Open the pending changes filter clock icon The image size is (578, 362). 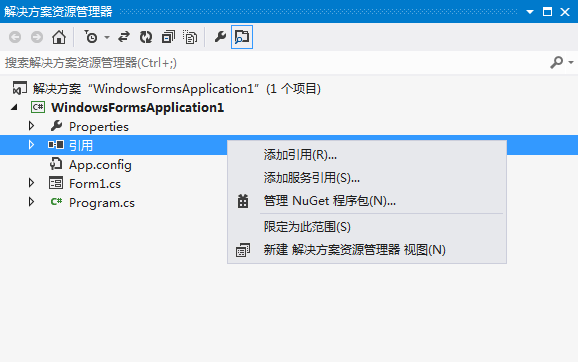[x=91, y=37]
